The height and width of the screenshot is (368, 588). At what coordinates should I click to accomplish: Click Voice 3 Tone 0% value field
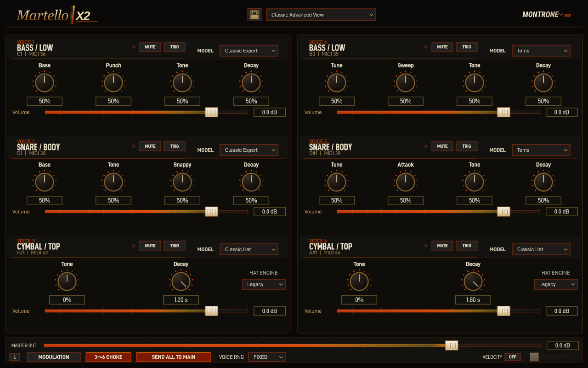(67, 300)
